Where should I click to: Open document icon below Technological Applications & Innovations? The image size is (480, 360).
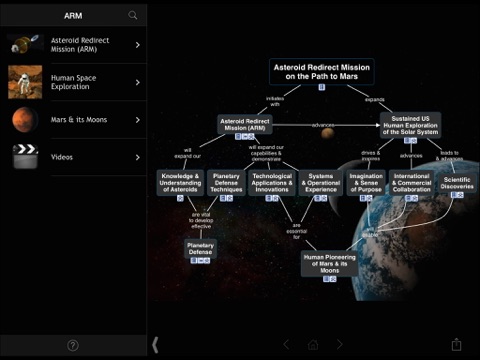[x=268, y=198]
